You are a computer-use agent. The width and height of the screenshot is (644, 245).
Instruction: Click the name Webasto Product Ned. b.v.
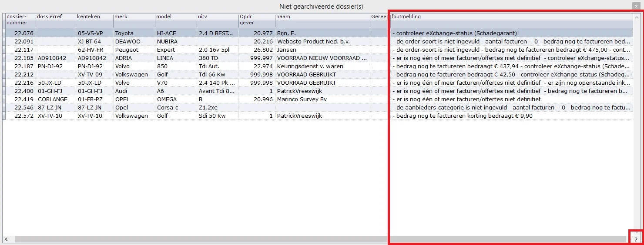[x=313, y=41]
